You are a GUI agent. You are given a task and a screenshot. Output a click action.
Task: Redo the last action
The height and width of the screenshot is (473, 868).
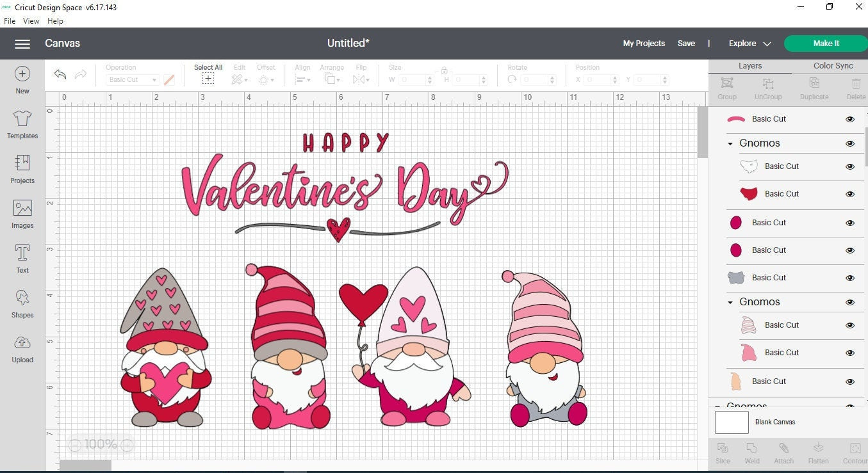tap(81, 74)
